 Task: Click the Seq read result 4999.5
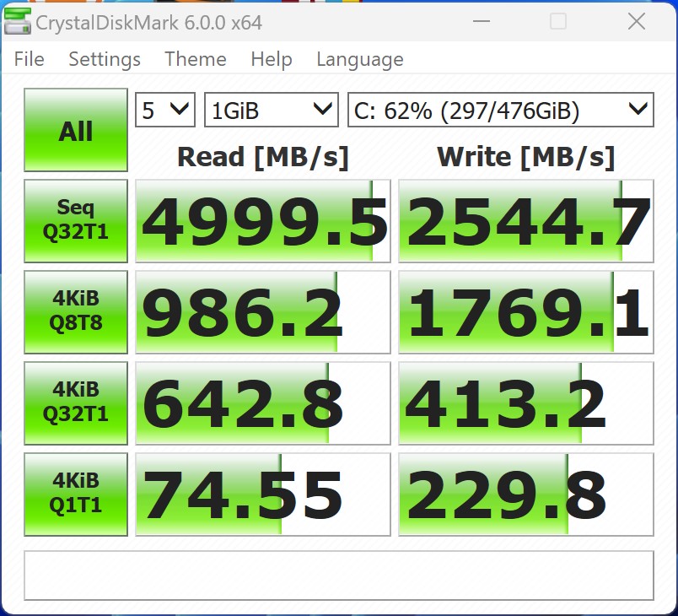tap(263, 221)
